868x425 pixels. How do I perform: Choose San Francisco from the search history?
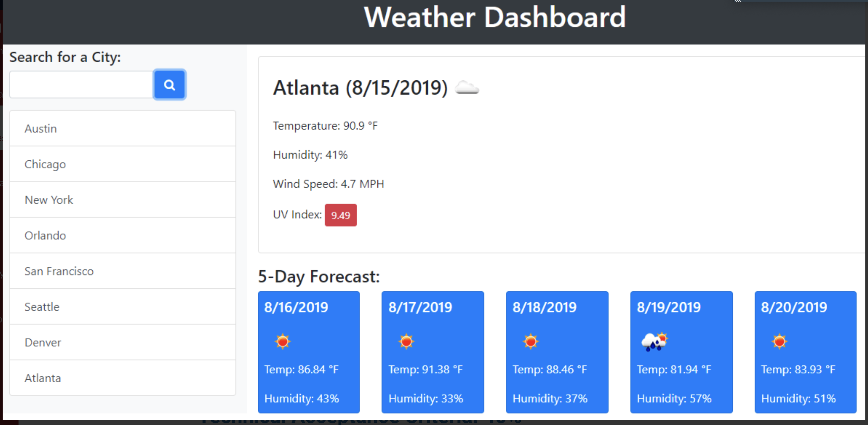pos(59,271)
